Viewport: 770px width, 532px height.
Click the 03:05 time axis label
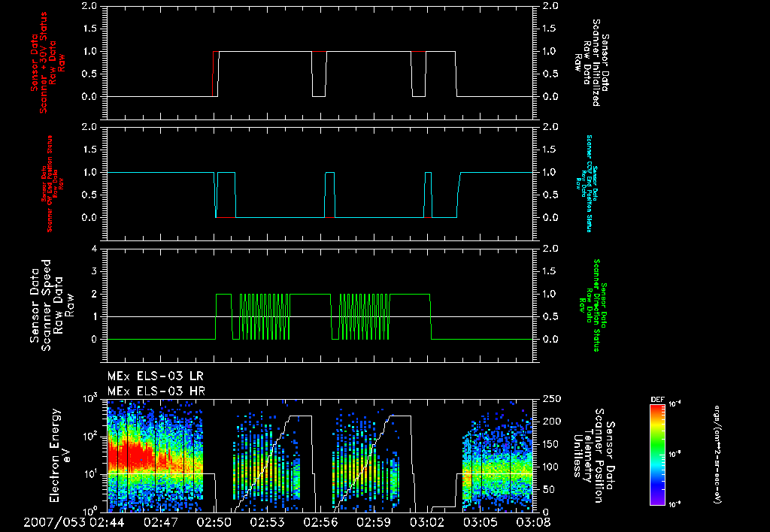coord(480,522)
